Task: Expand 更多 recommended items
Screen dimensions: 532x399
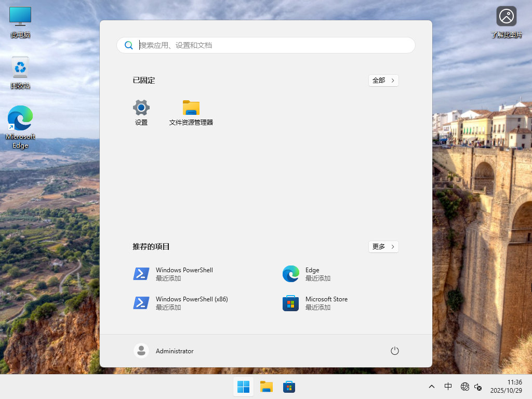Action: [383, 247]
